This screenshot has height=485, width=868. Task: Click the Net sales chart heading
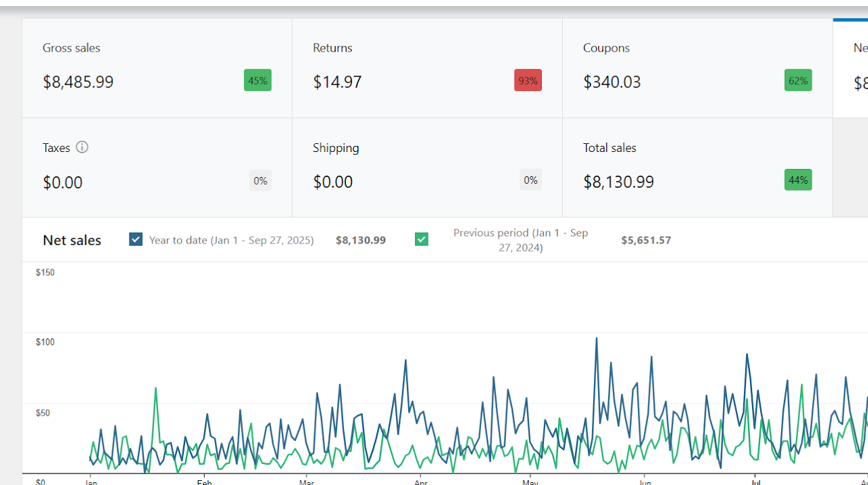click(x=72, y=240)
